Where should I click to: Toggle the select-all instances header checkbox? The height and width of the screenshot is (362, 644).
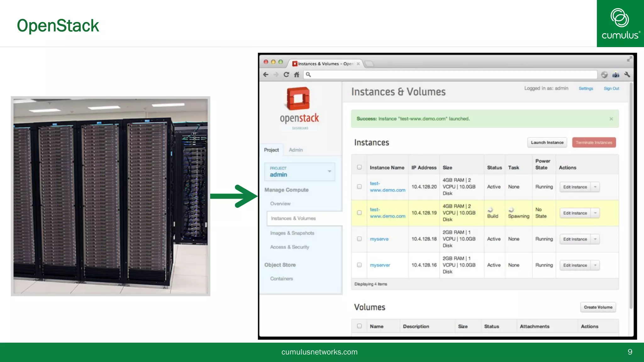359,167
